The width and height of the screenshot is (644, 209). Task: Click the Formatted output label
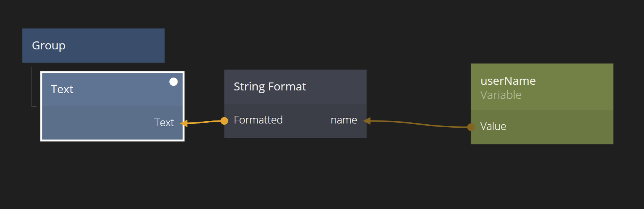click(258, 120)
